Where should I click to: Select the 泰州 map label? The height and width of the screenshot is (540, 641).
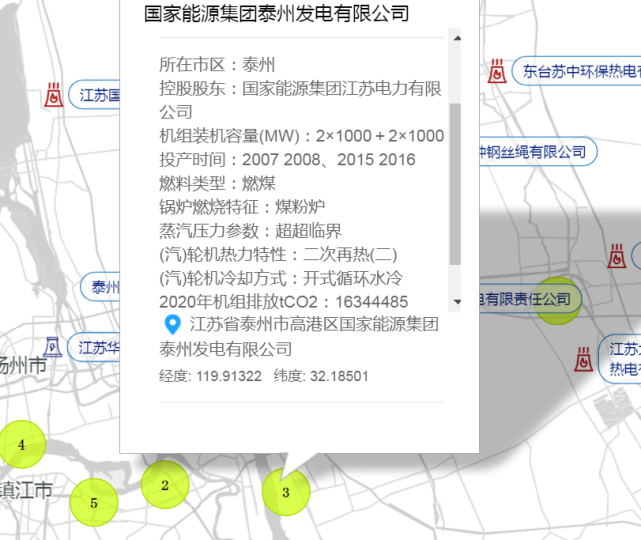[100, 287]
